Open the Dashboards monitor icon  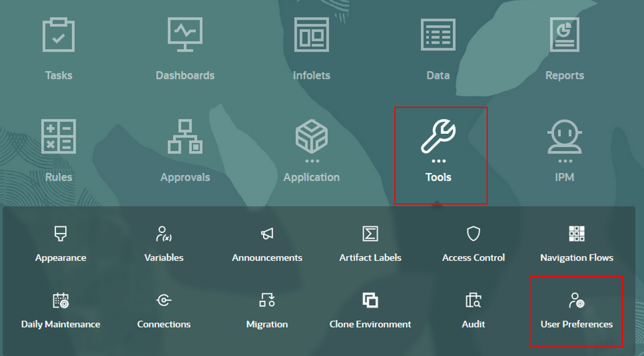pyautogui.click(x=185, y=35)
